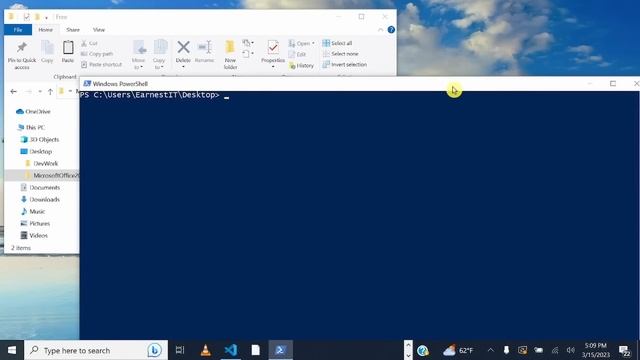Open recent locations dropdown arrow
The image size is (640, 360).
coord(40,91)
